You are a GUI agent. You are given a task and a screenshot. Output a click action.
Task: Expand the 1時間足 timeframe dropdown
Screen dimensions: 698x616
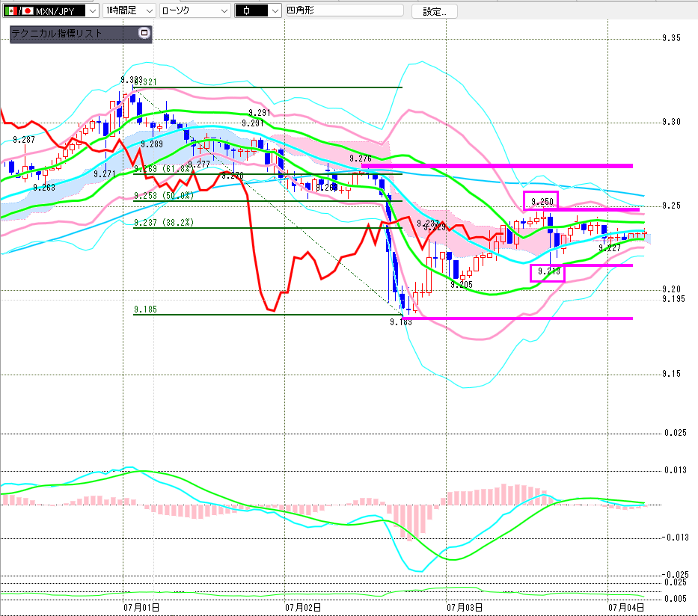(x=129, y=10)
